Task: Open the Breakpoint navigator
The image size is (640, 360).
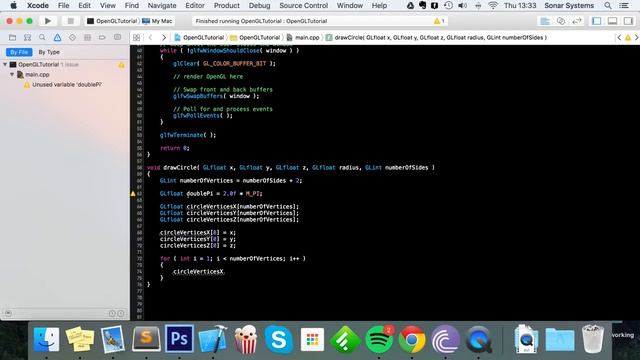Action: 102,38
